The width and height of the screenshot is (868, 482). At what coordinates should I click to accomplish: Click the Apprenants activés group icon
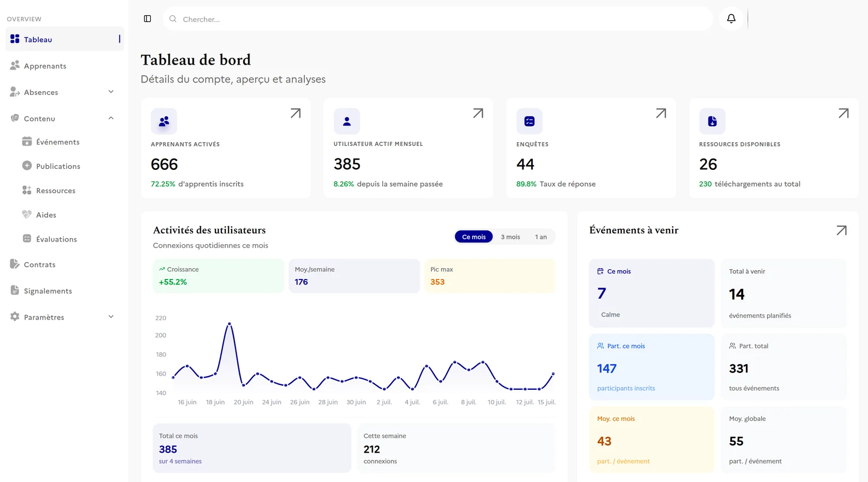[x=164, y=122]
